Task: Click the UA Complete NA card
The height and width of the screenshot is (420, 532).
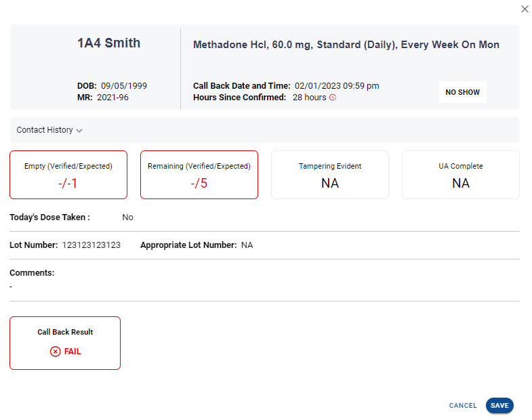Action: point(461,175)
